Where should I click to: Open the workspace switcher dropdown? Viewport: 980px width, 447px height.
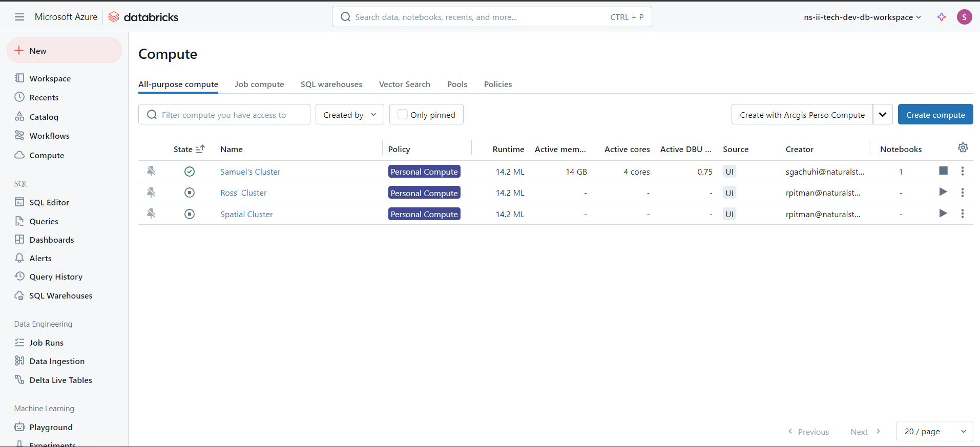tap(863, 17)
